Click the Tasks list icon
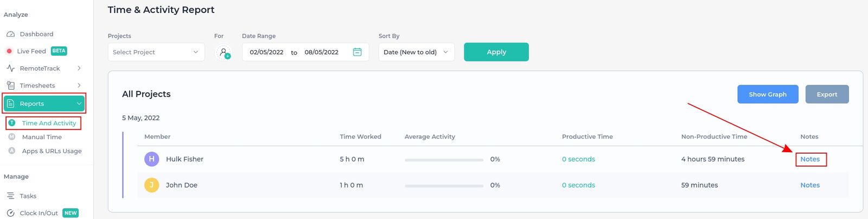The height and width of the screenshot is (219, 868). (x=10, y=196)
